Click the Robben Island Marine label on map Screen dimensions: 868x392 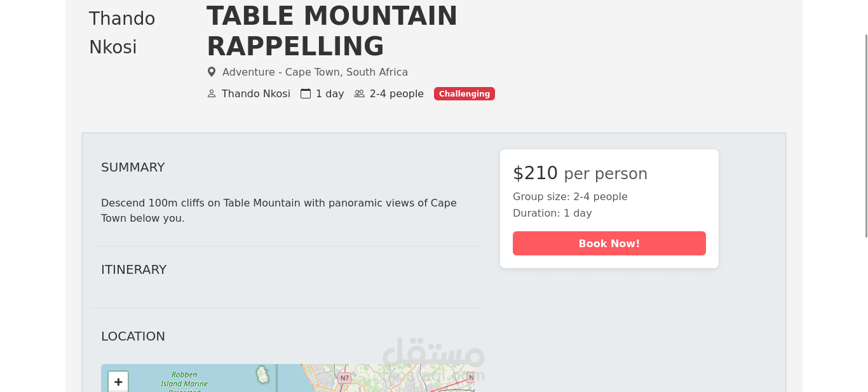pyautogui.click(x=184, y=379)
